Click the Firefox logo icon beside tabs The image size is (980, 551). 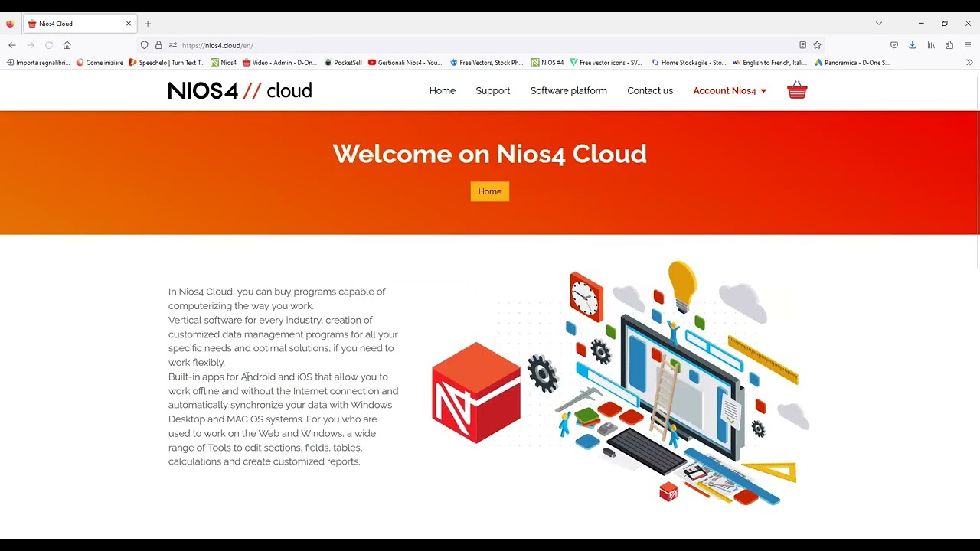click(9, 24)
